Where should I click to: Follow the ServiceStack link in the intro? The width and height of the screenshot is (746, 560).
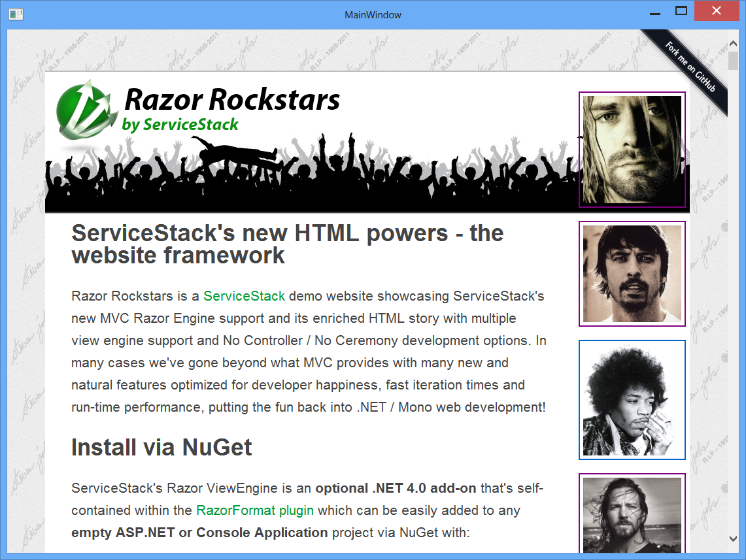[x=244, y=296]
